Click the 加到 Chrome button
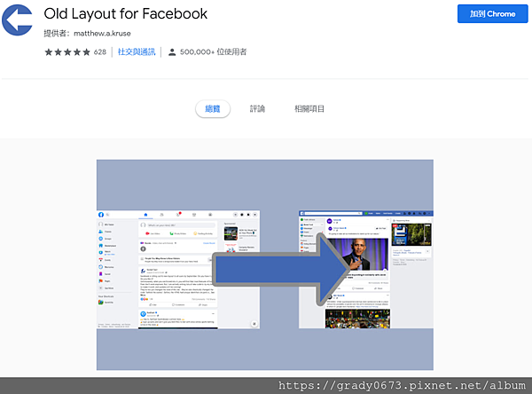The height and width of the screenshot is (394, 532). 492,14
